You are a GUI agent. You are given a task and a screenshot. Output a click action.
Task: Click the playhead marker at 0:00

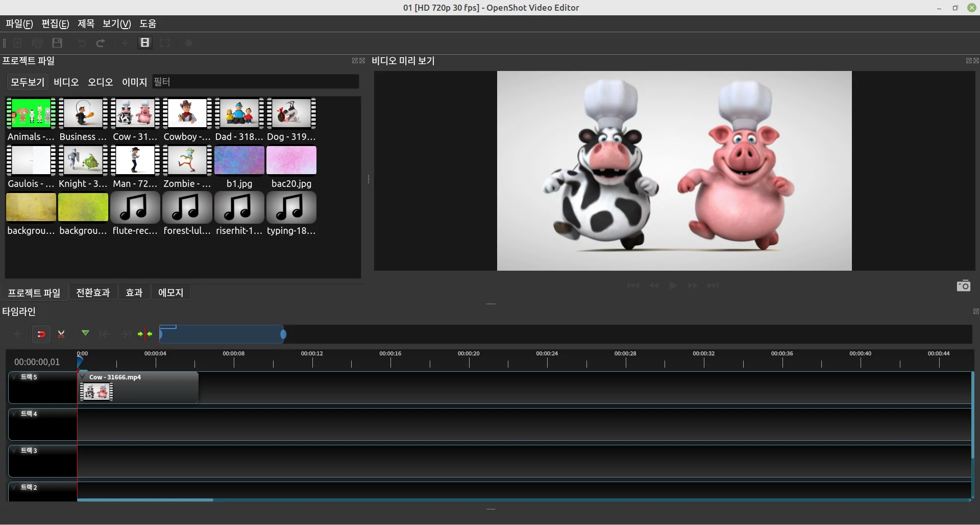coord(80,362)
